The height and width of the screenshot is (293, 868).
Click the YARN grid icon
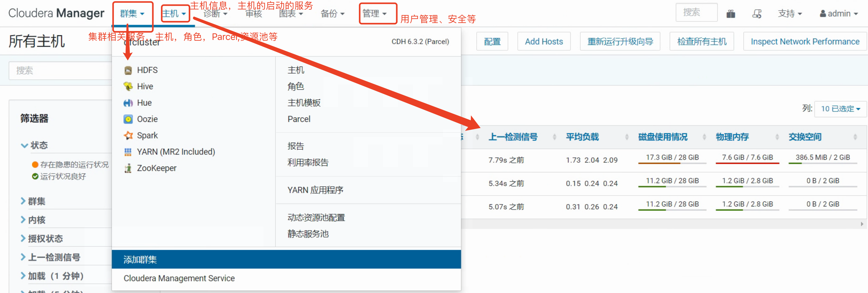click(128, 152)
